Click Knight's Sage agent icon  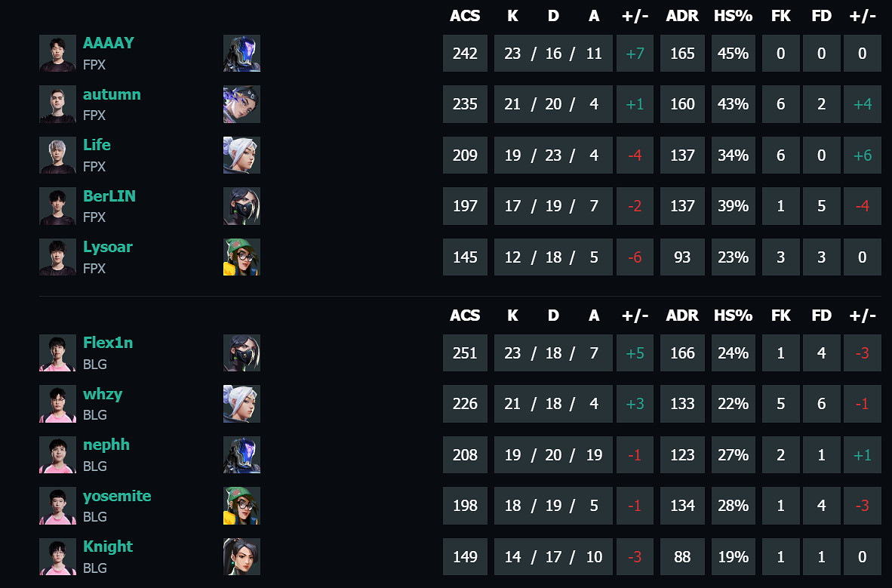pos(241,556)
